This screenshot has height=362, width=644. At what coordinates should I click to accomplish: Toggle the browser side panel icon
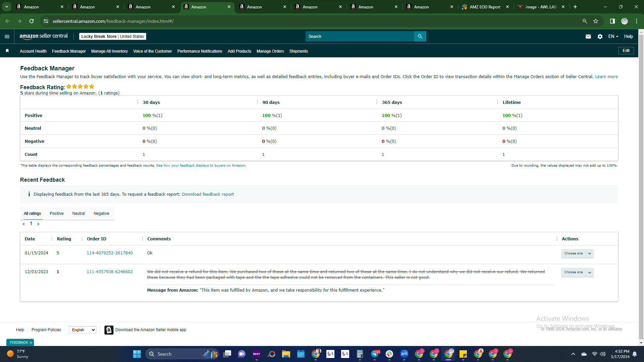point(612,21)
